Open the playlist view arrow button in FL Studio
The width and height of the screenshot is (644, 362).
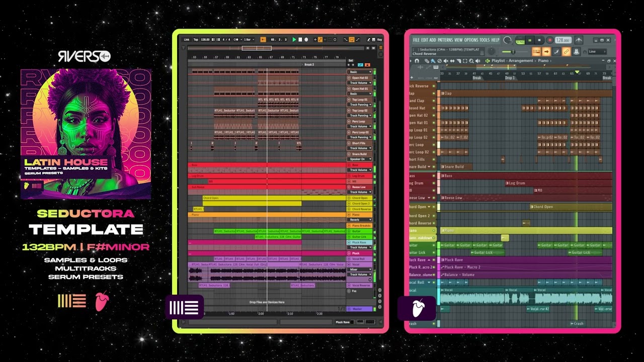coord(546,51)
